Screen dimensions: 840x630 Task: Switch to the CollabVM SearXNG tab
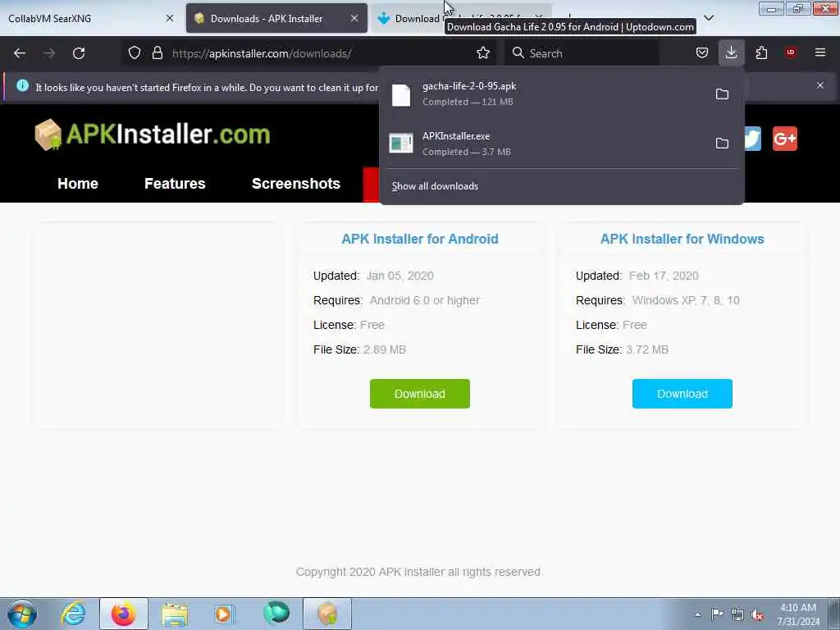click(x=90, y=18)
